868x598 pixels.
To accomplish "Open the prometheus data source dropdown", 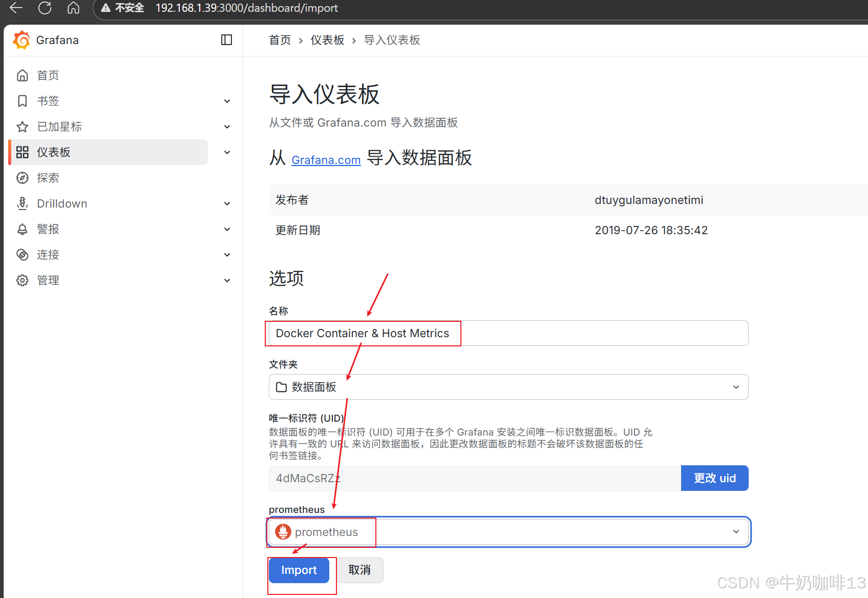I will click(736, 532).
